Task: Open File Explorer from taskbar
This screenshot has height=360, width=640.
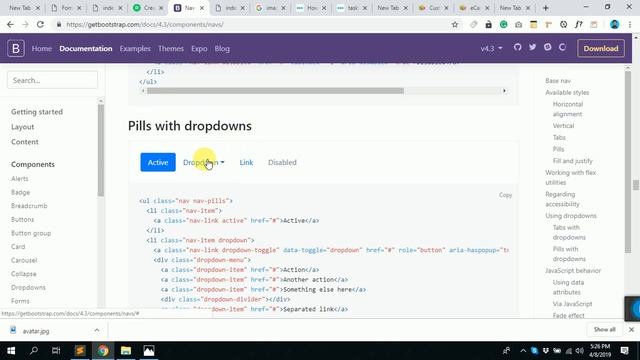Action: click(126, 351)
